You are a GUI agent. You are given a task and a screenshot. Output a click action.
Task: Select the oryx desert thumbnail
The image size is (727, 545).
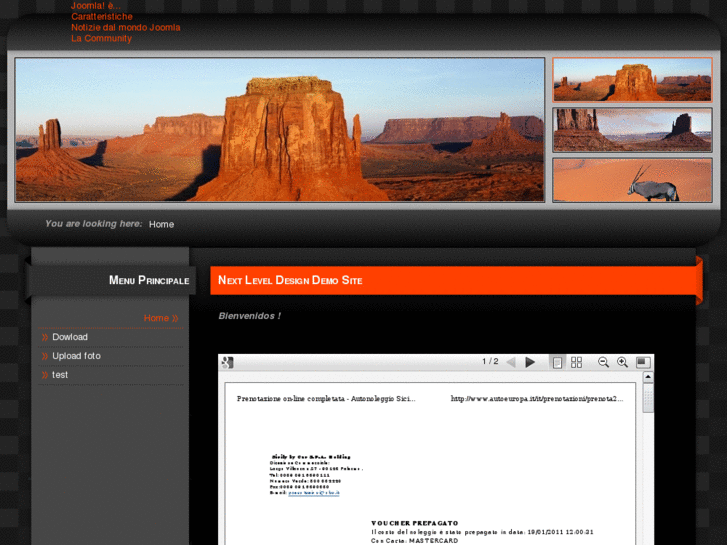click(632, 180)
